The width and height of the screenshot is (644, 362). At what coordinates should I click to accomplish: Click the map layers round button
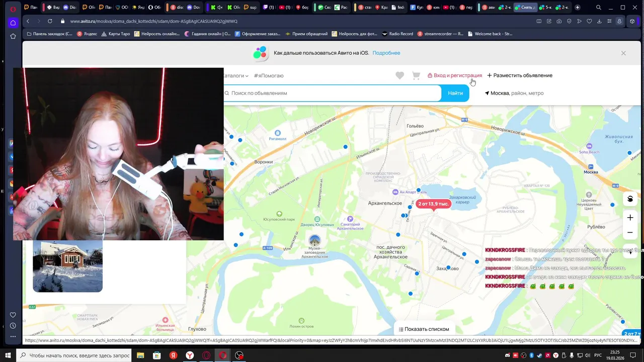click(x=630, y=199)
